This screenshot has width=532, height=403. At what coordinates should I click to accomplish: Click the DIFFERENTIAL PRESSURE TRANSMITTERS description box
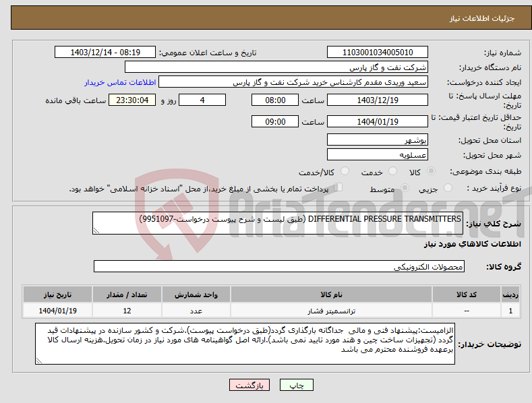tap(278, 223)
